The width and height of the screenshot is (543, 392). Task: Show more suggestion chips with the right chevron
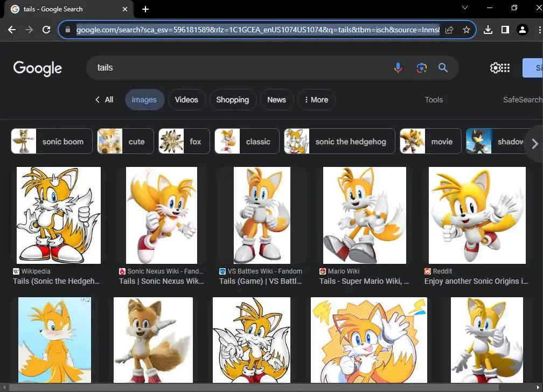pyautogui.click(x=535, y=143)
